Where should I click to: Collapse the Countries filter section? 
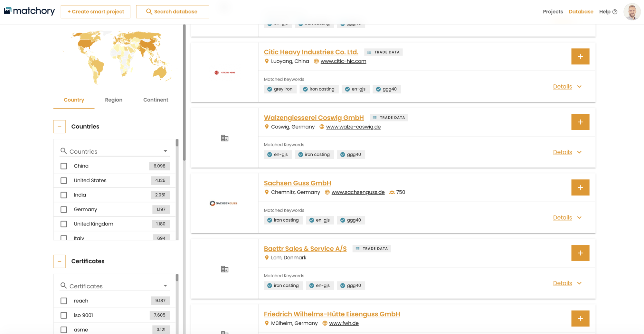tap(60, 127)
